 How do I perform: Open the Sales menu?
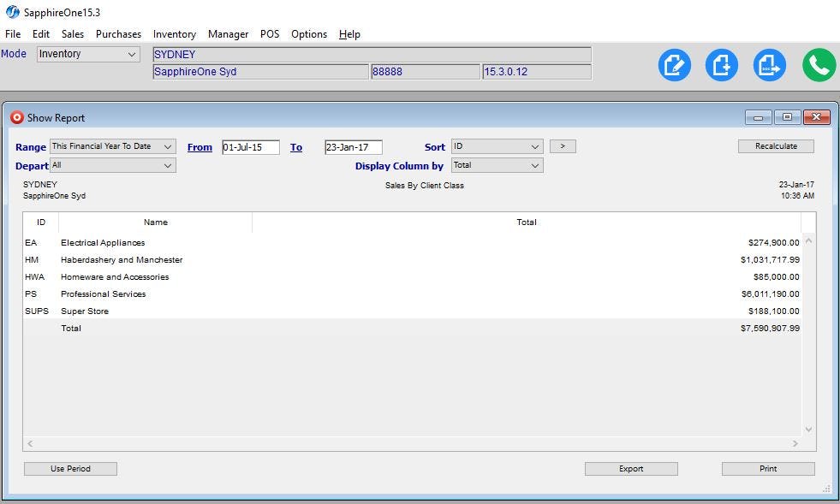pos(72,33)
